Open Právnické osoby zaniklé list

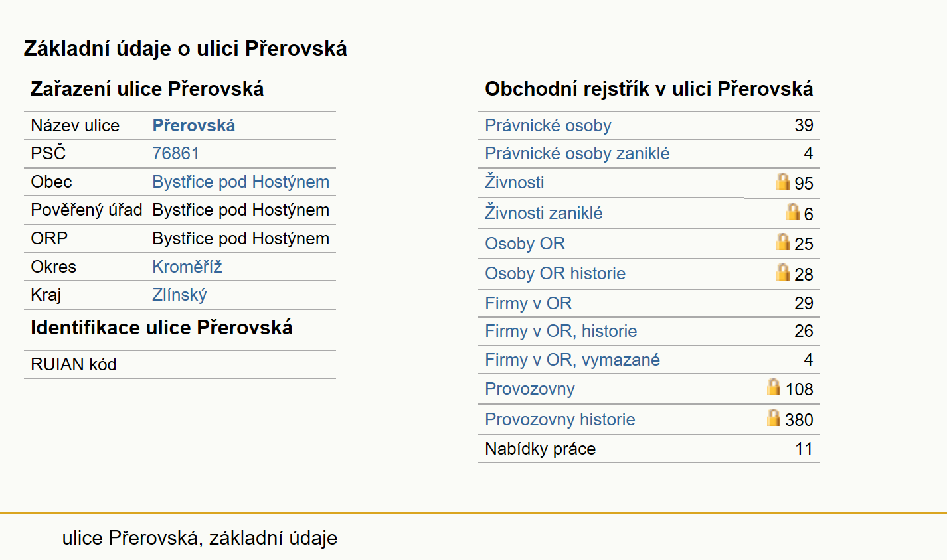(x=577, y=153)
